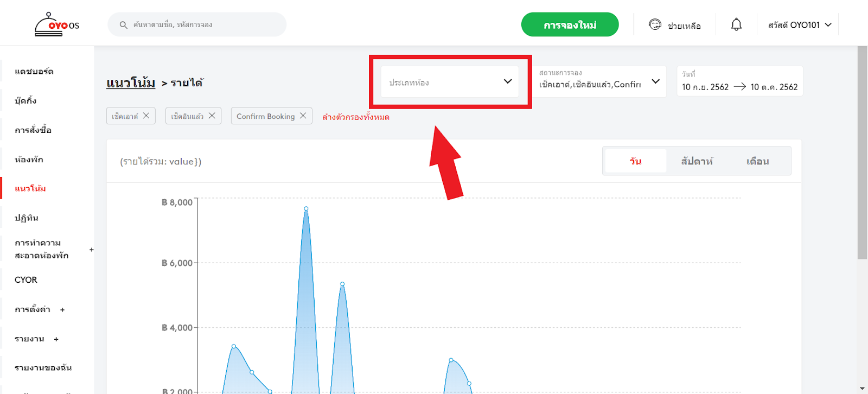Open the notifications bell
This screenshot has height=394, width=868.
[x=736, y=24]
